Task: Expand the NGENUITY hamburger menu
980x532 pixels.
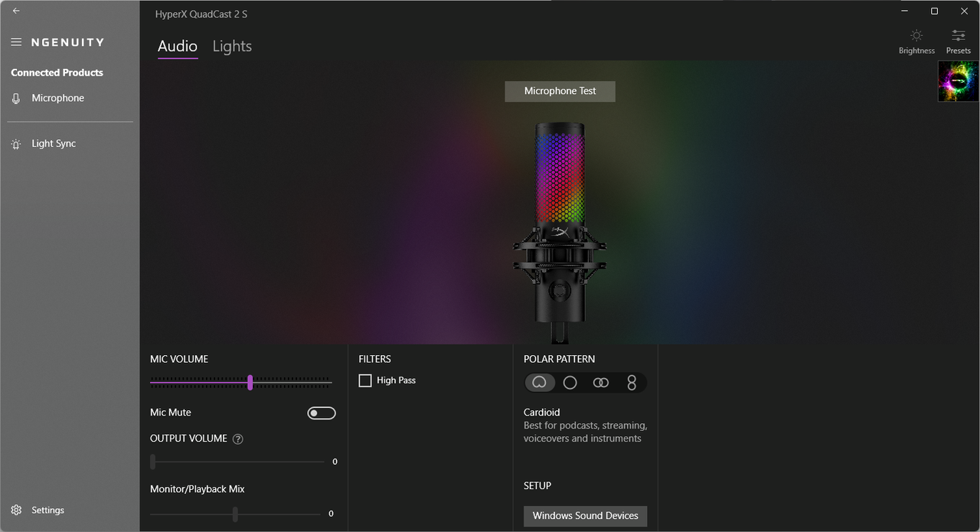Action: point(16,42)
